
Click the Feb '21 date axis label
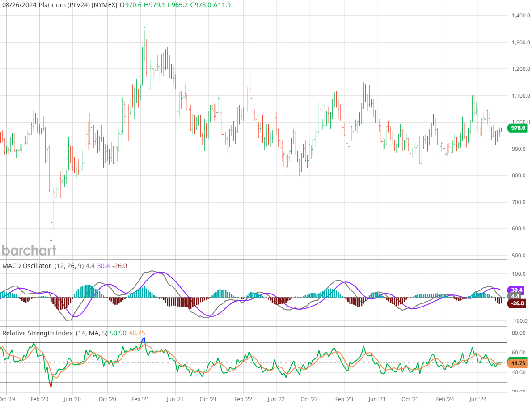point(140,399)
